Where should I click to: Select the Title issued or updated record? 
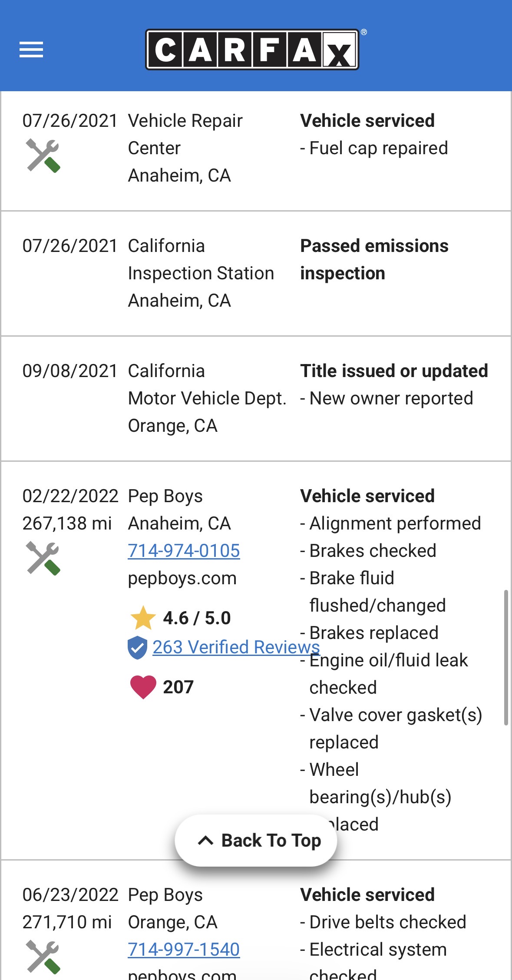394,371
